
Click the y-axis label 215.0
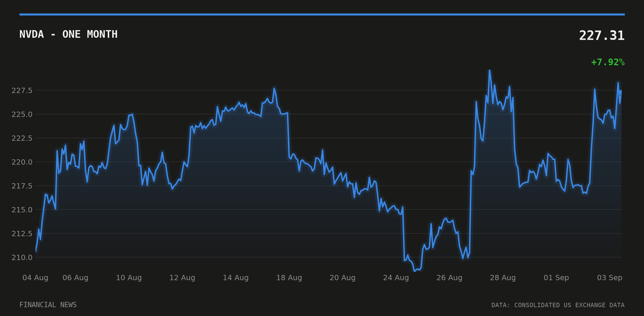pos(22,210)
